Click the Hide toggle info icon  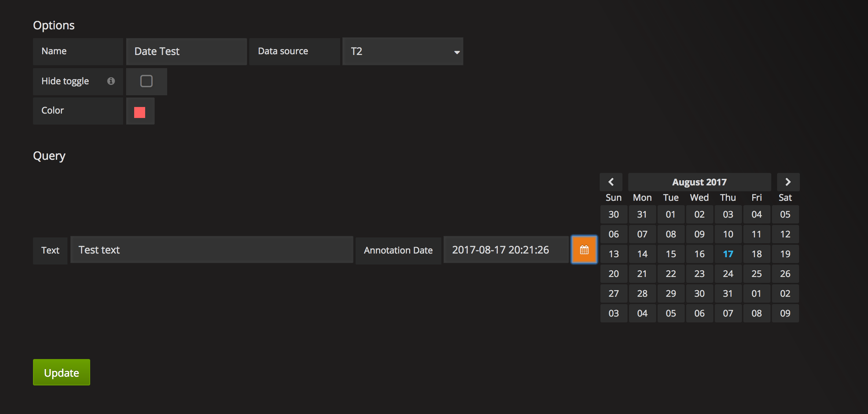[111, 81]
